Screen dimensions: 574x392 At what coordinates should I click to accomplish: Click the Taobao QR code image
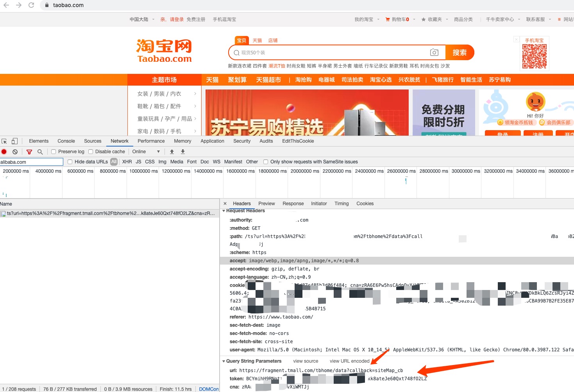535,56
